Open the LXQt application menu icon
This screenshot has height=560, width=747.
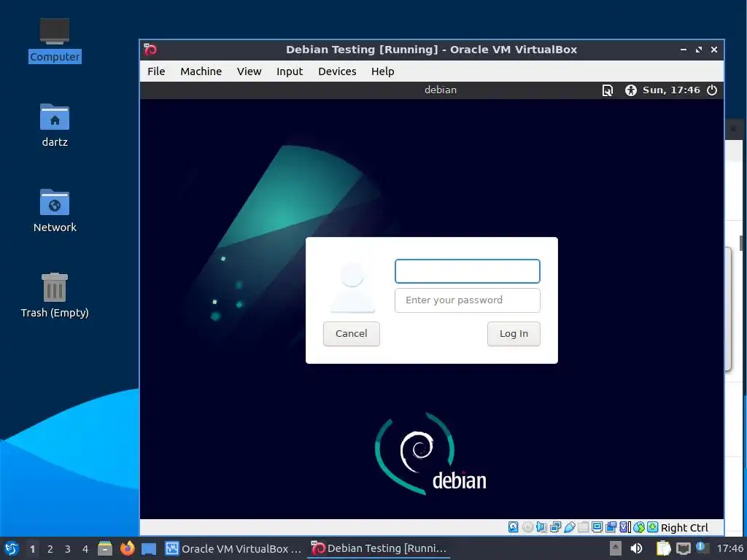click(12, 548)
